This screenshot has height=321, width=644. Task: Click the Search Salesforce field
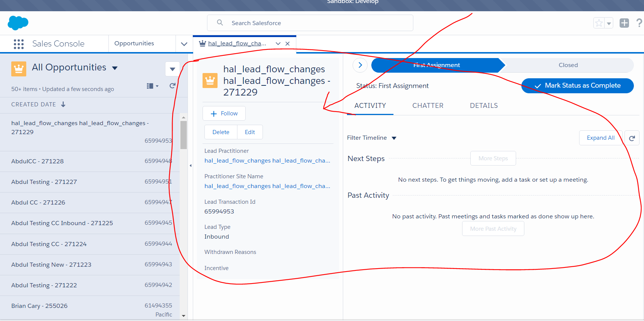point(310,23)
